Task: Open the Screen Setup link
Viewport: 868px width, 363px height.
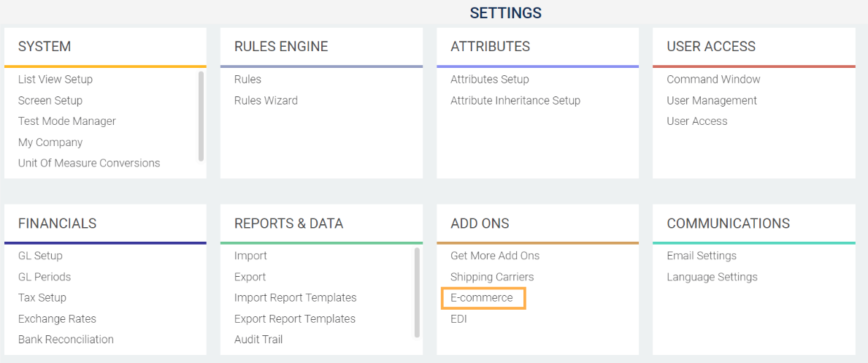Action: (50, 100)
